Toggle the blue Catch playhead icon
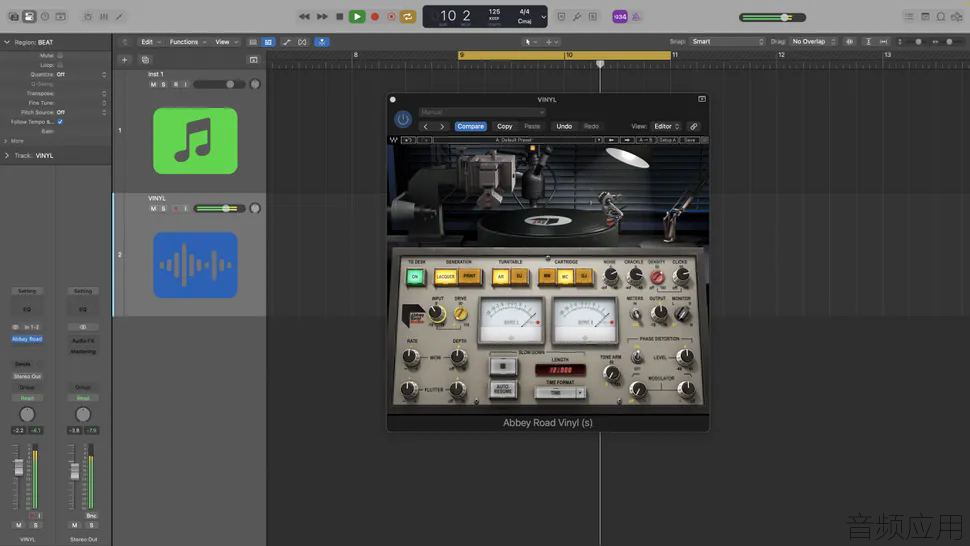This screenshot has width=970, height=546. [322, 42]
